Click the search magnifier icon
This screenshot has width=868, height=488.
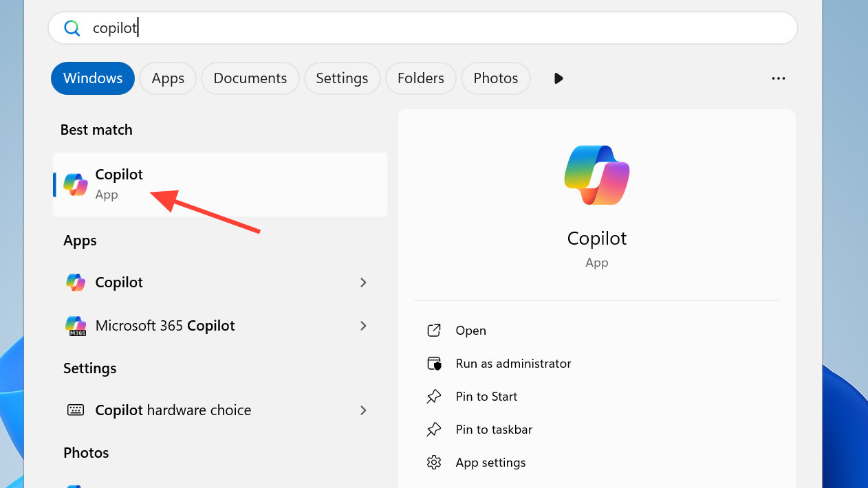72,28
